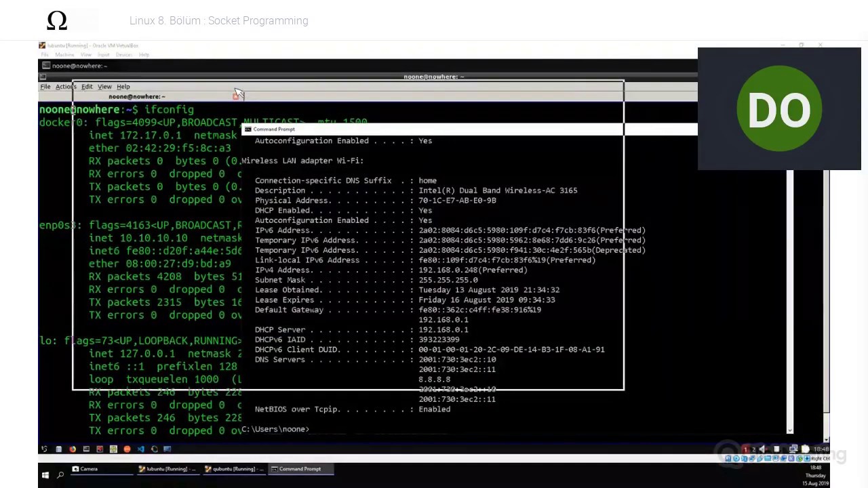Open the terminal launcher in the lubuntu panel
Screen dimensions: 868x488
(86, 449)
